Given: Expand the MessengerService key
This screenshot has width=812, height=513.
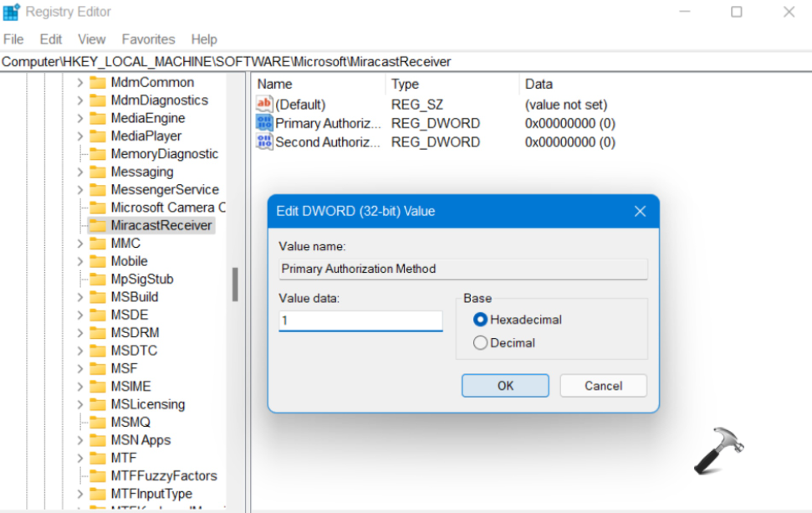Looking at the screenshot, I should [x=79, y=190].
